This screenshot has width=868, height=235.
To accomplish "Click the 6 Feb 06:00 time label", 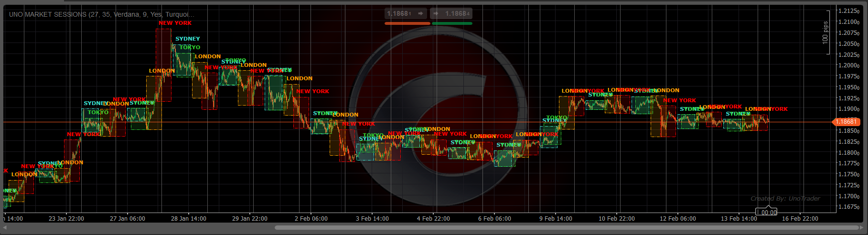I will (494, 219).
